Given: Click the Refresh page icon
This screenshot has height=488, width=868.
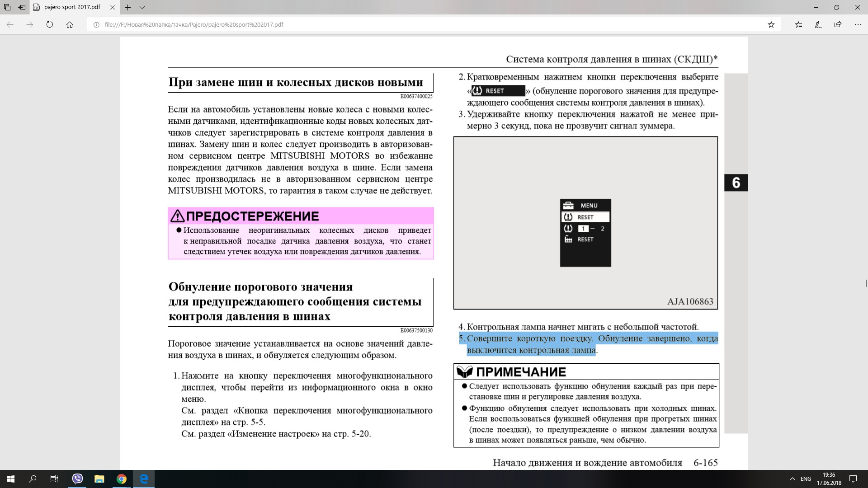Looking at the screenshot, I should [50, 25].
